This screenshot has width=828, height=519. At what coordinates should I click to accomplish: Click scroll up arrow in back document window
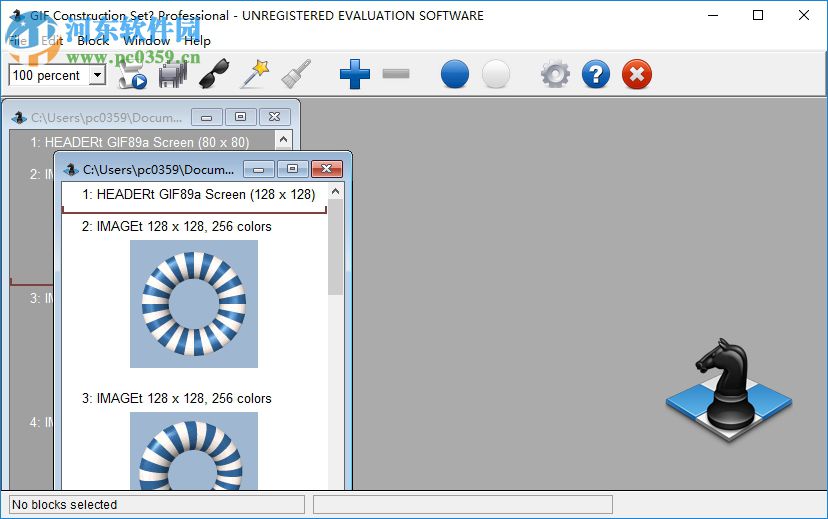[283, 140]
